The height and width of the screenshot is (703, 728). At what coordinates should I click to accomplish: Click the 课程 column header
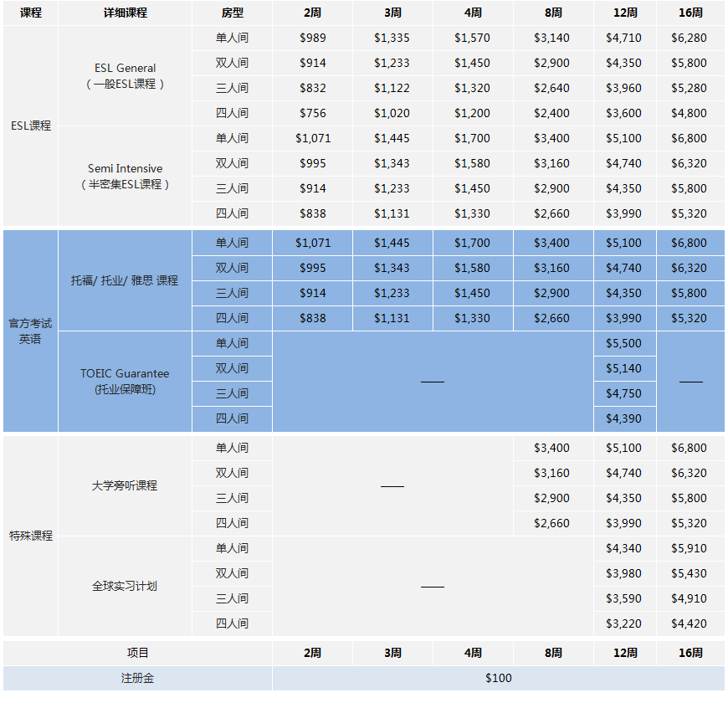[31, 13]
